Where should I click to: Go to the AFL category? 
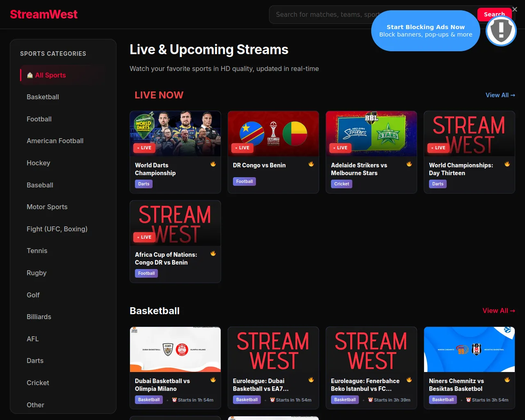pos(63,339)
